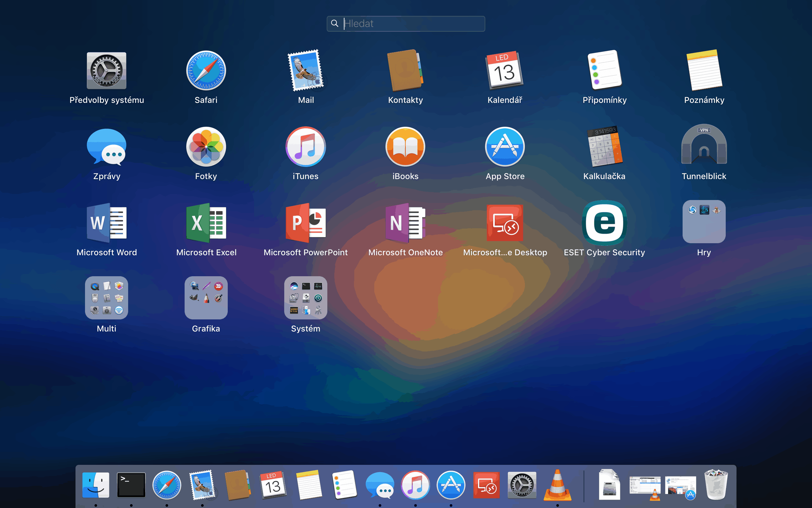Open the Mail app in Launchpad

[306, 70]
